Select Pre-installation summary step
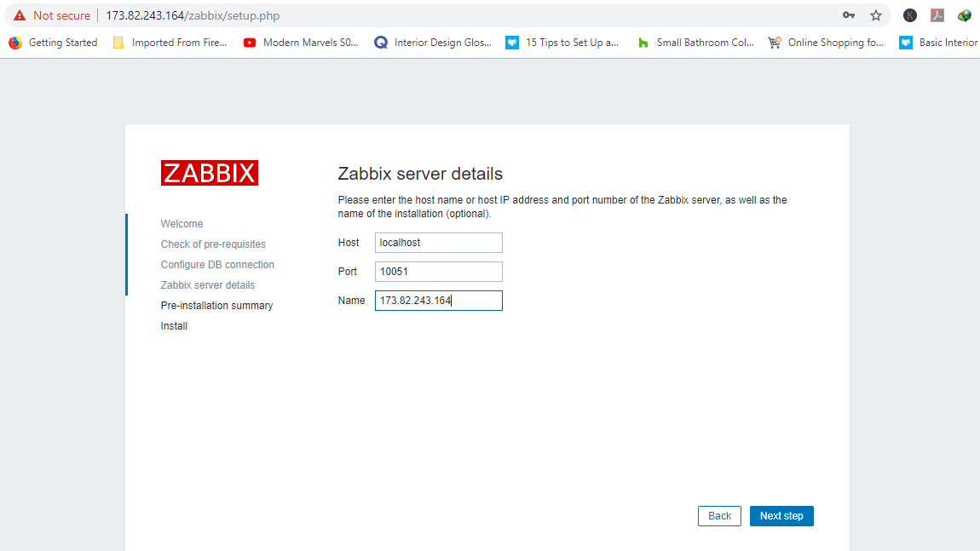Image resolution: width=980 pixels, height=551 pixels. pyautogui.click(x=216, y=306)
